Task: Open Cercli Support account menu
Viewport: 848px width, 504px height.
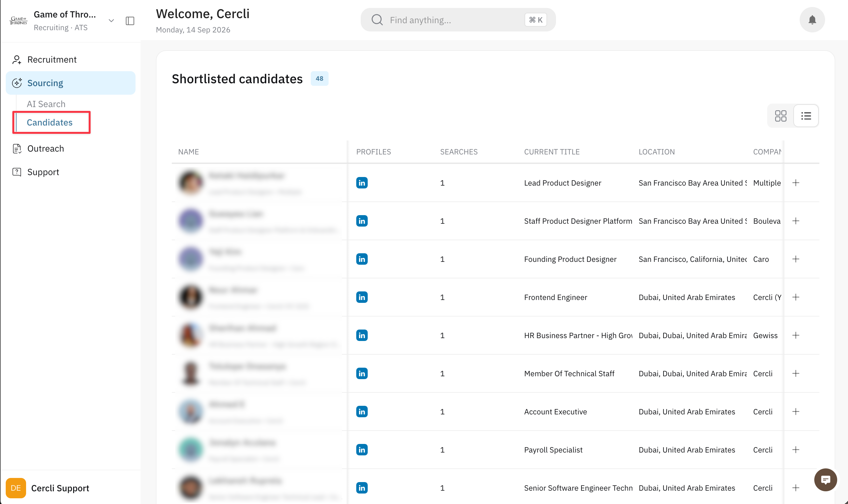Action: [60, 488]
